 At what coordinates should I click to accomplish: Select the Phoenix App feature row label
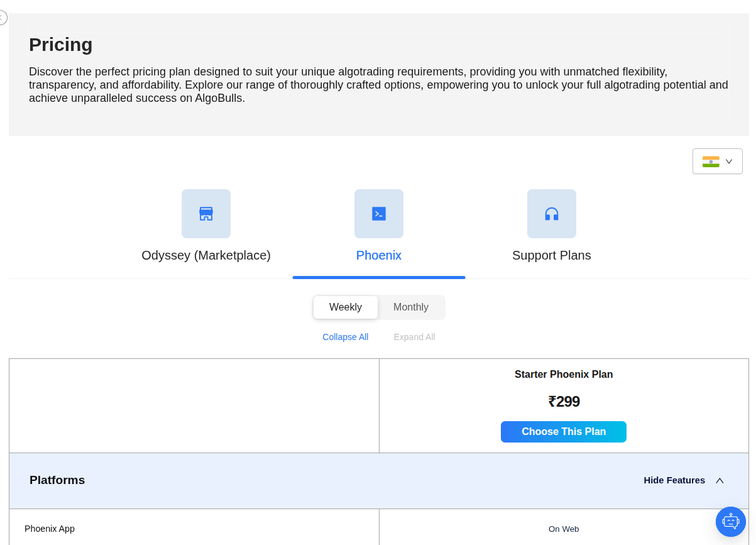[x=50, y=529]
